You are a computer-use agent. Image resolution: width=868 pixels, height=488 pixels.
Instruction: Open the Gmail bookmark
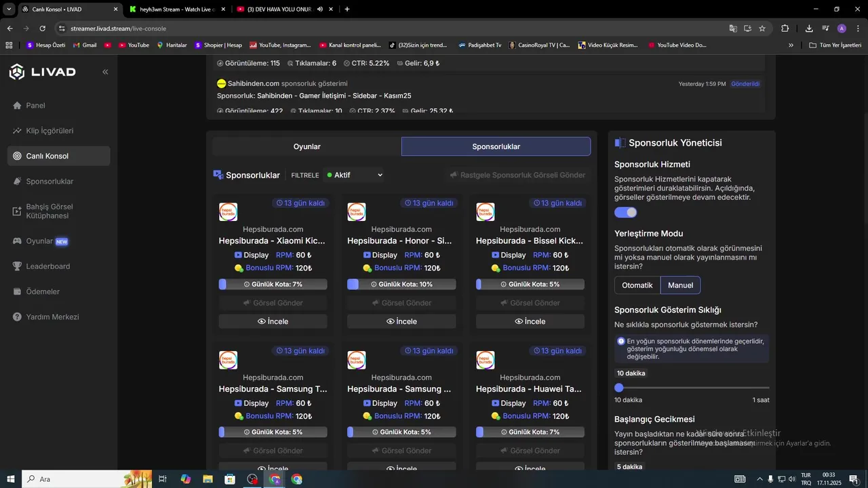85,45
